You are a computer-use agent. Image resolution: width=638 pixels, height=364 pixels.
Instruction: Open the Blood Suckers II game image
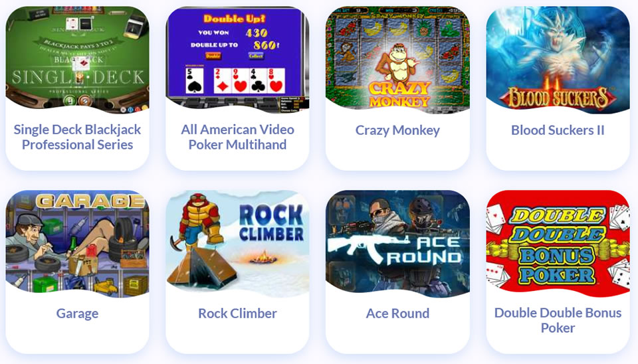(558, 59)
